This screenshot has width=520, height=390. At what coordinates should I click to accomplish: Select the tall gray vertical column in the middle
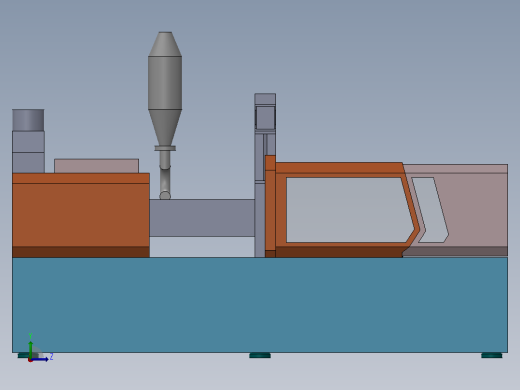click(260, 175)
